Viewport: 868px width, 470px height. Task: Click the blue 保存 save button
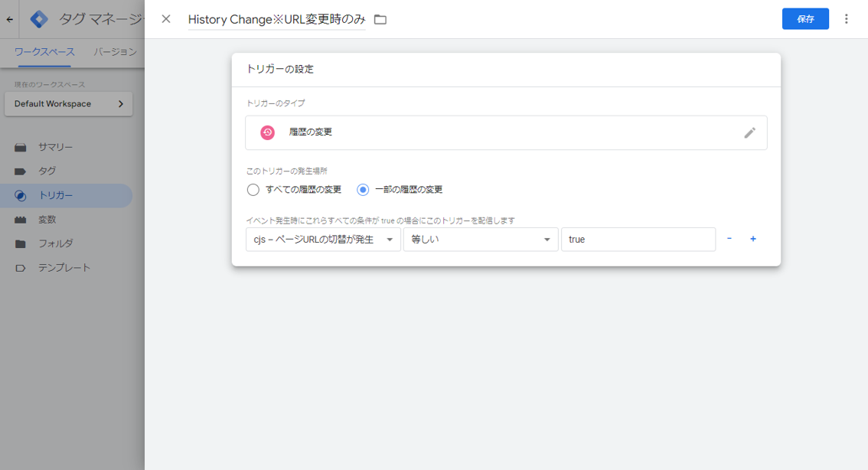805,19
